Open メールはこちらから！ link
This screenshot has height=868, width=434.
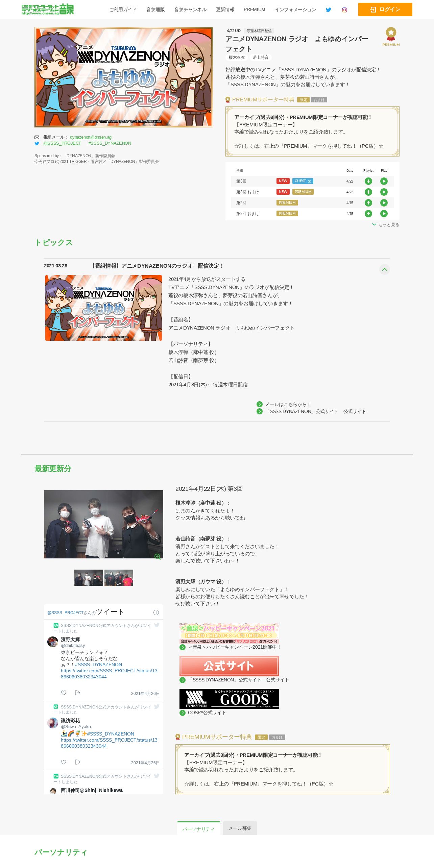pyautogui.click(x=288, y=404)
